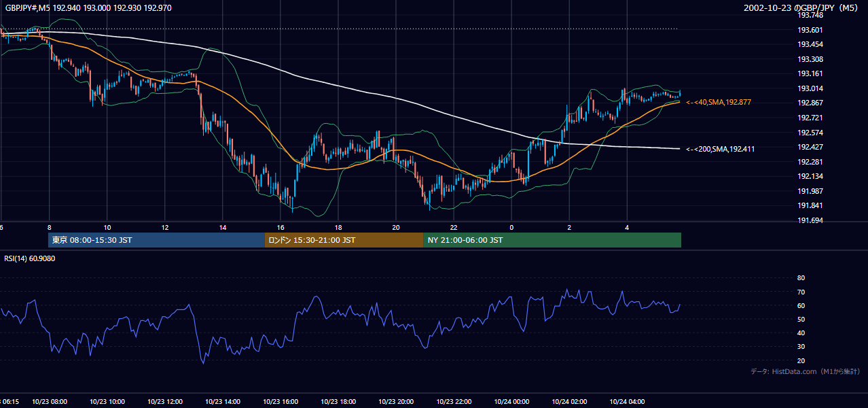Click the 10/24 04:00 time label
Screen dimensions: 868x408
pos(626,401)
